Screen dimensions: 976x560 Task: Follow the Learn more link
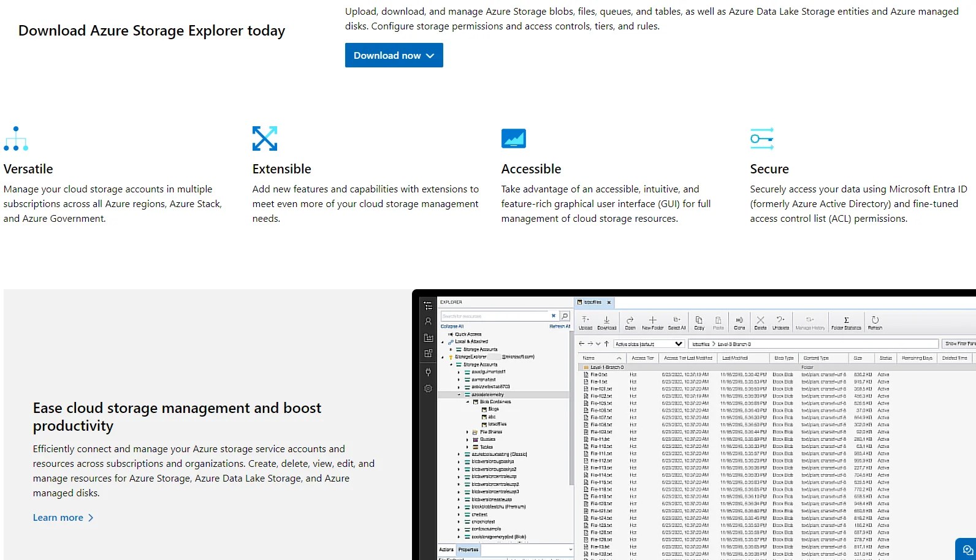click(x=63, y=518)
